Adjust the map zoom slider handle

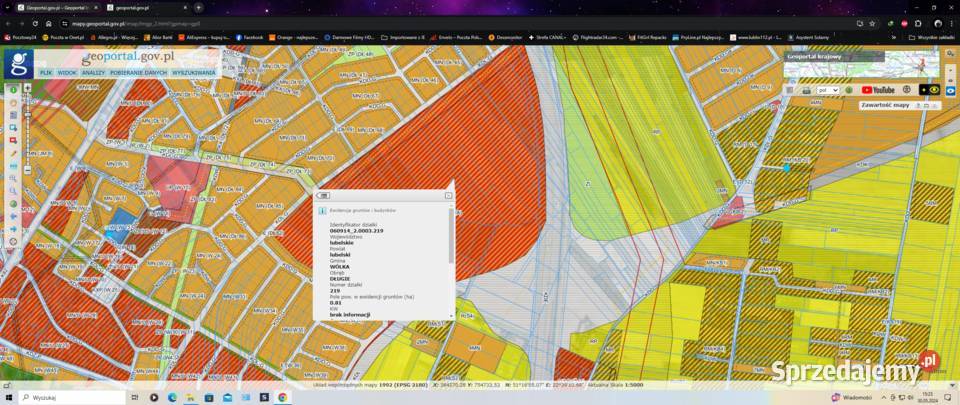[28, 114]
